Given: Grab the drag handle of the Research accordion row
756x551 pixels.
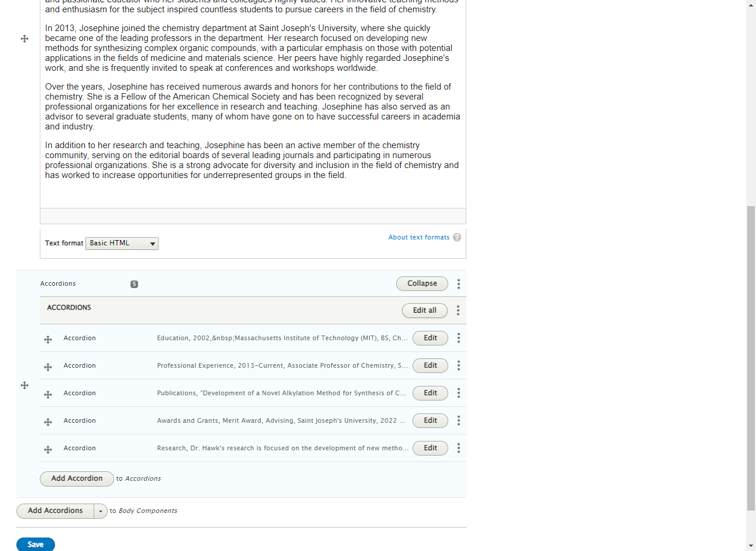Looking at the screenshot, I should point(48,449).
